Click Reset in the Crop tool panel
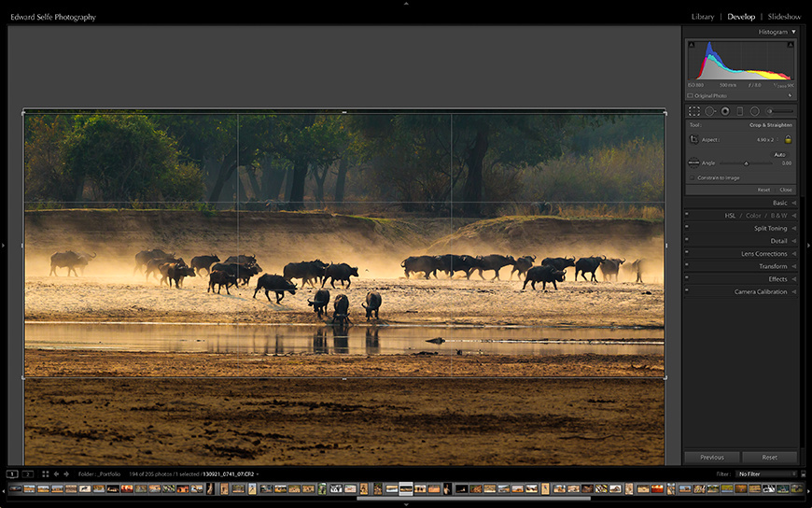This screenshot has height=508, width=812. coord(763,190)
